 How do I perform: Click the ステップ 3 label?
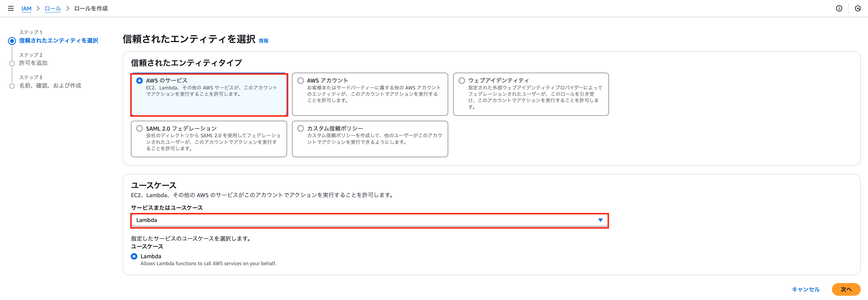31,77
